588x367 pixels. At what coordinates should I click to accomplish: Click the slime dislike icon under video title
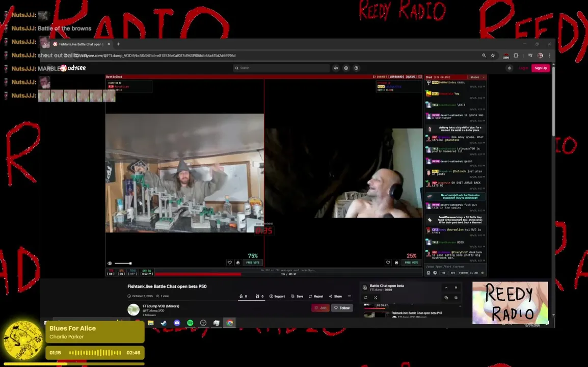click(x=258, y=296)
